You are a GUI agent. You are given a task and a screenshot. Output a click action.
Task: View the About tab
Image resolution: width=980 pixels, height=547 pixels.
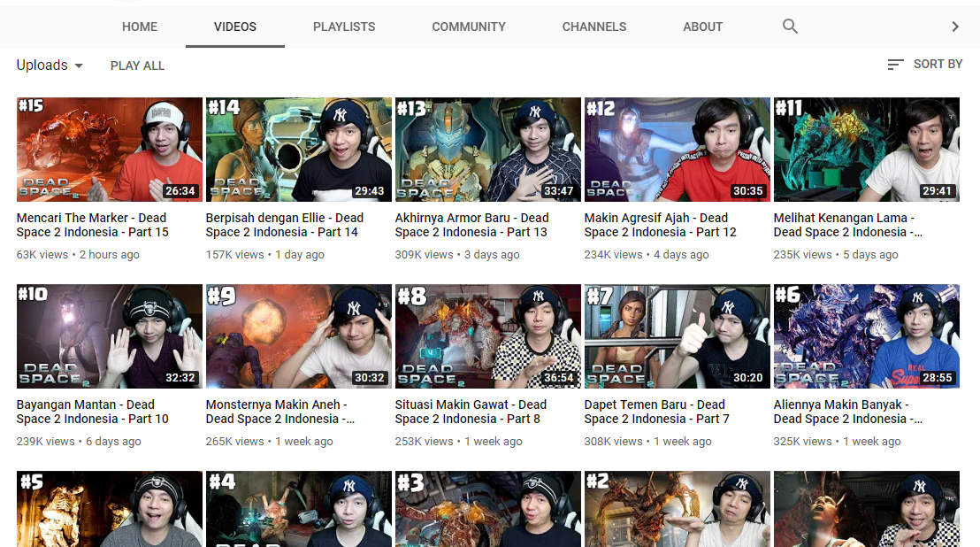coord(702,27)
